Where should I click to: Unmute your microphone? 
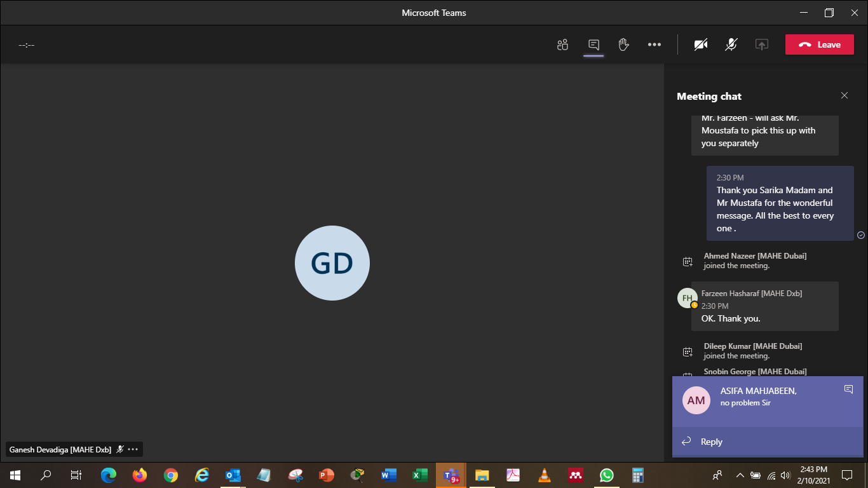tap(731, 44)
